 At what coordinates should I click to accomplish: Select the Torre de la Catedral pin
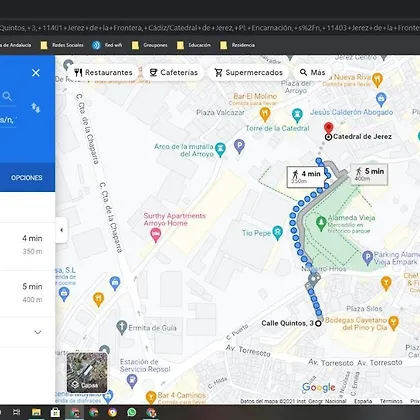pos(297,115)
